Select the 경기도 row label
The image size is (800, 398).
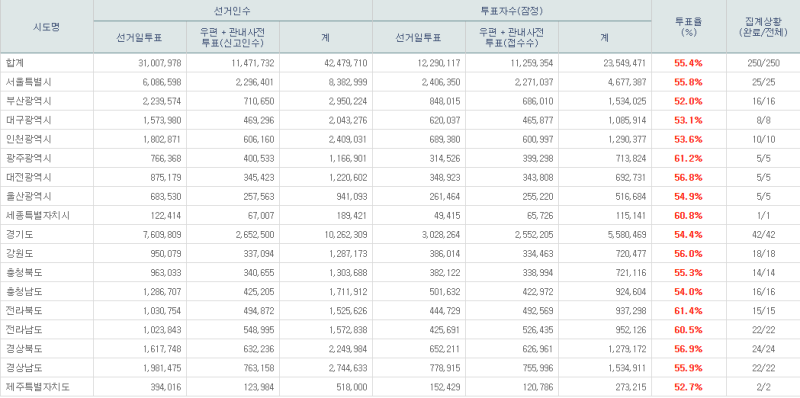(19, 235)
